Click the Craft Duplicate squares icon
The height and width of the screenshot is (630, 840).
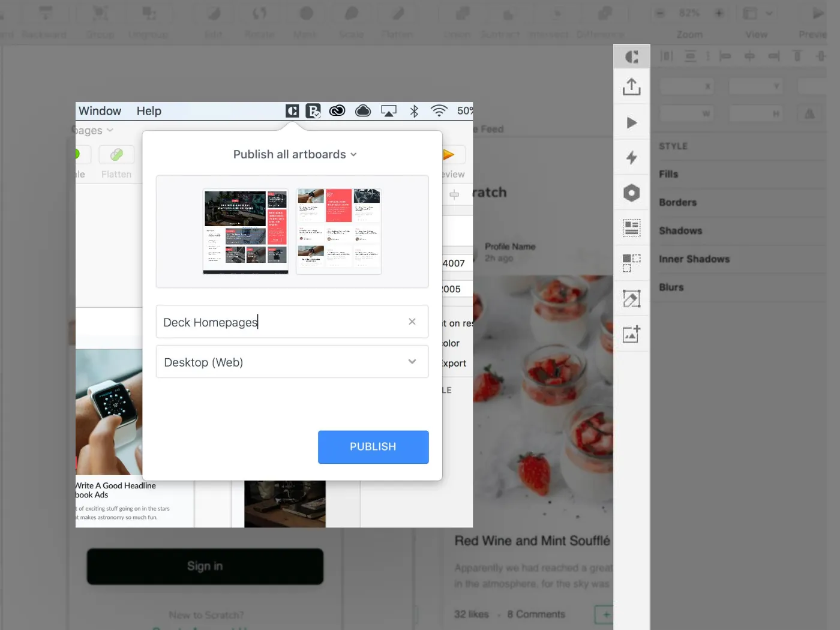pos(631,263)
